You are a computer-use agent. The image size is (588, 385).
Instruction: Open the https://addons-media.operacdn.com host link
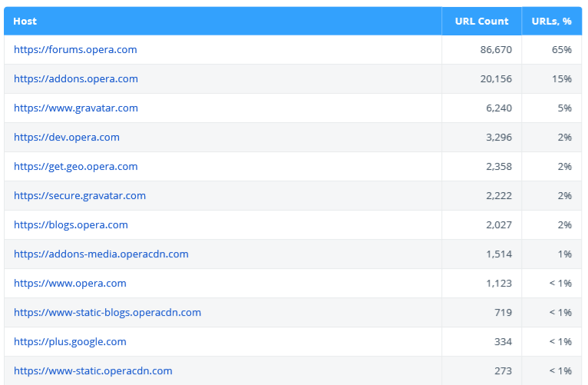pyautogui.click(x=101, y=254)
